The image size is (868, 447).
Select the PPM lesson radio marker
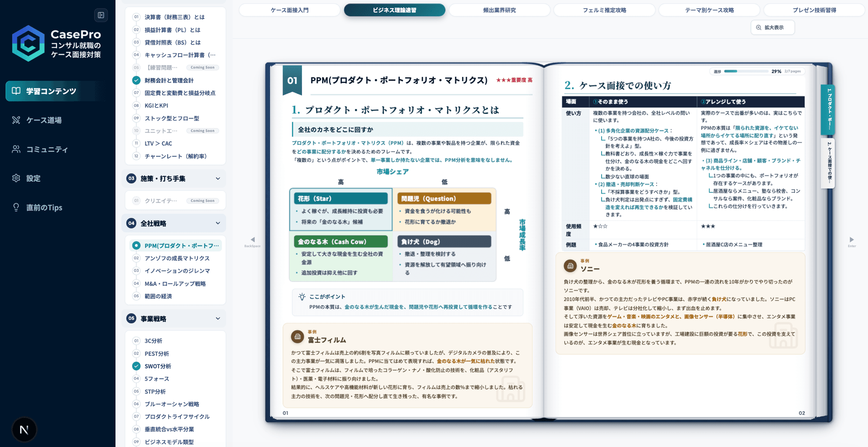click(x=136, y=245)
